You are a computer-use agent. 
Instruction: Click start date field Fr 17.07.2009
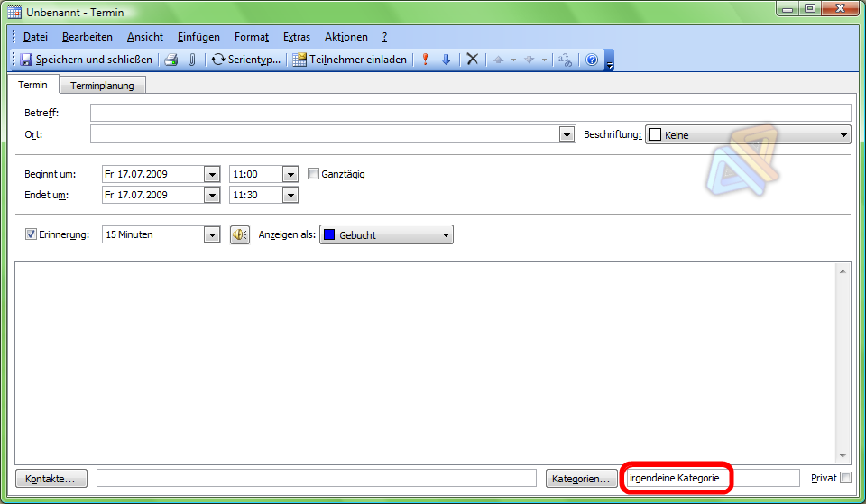(153, 174)
